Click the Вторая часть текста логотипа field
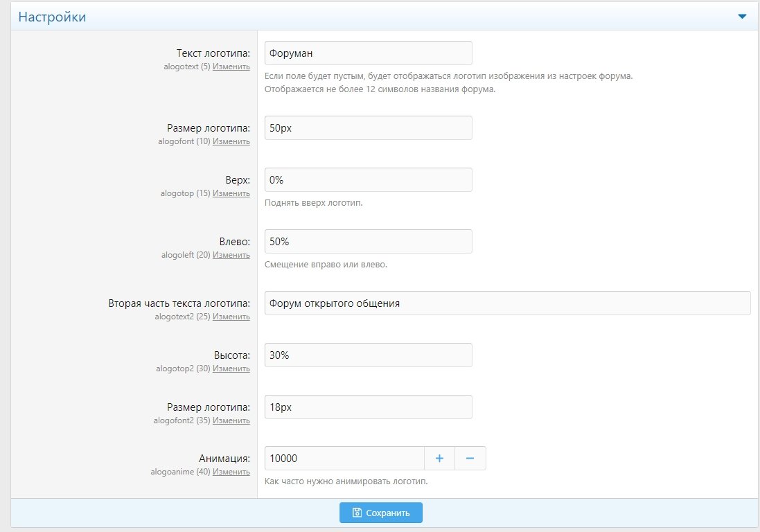The image size is (760, 532). tap(507, 303)
